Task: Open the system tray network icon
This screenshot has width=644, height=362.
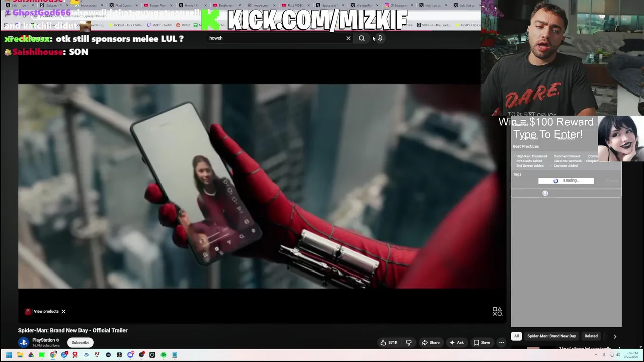Action: (612, 355)
